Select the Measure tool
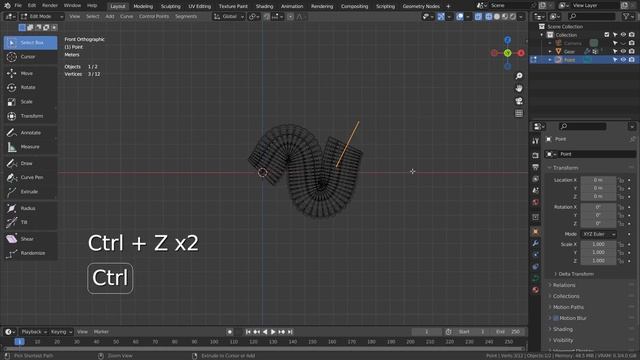This screenshot has height=360, width=640. [30, 147]
